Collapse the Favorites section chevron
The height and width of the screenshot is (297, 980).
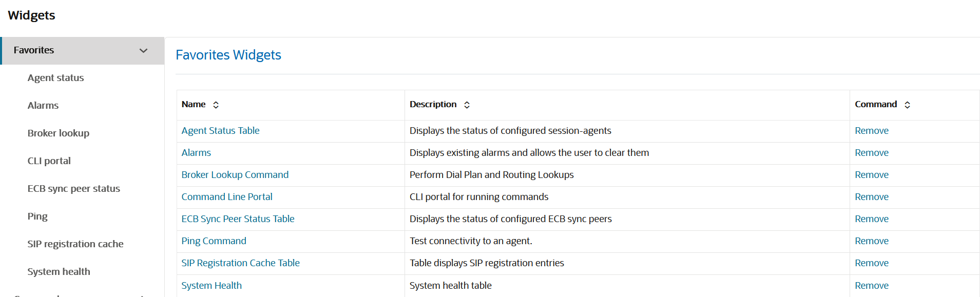coord(143,50)
